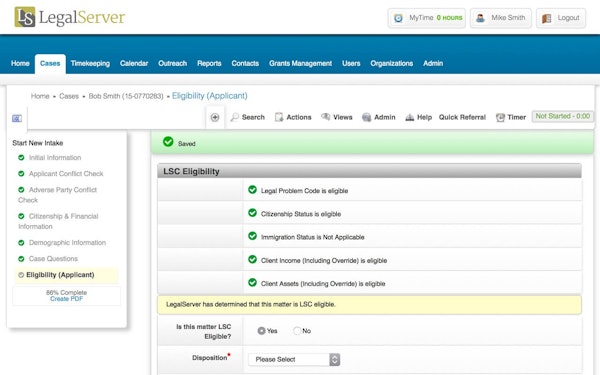Click the Mike Smith profile button
This screenshot has width=600, height=375.
pyautogui.click(x=501, y=18)
